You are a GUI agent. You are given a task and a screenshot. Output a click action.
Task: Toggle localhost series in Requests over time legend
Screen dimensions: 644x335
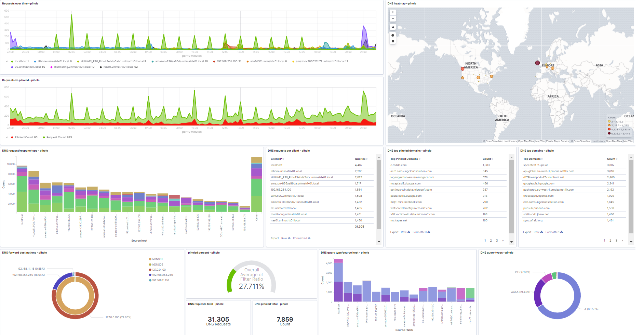20,62
